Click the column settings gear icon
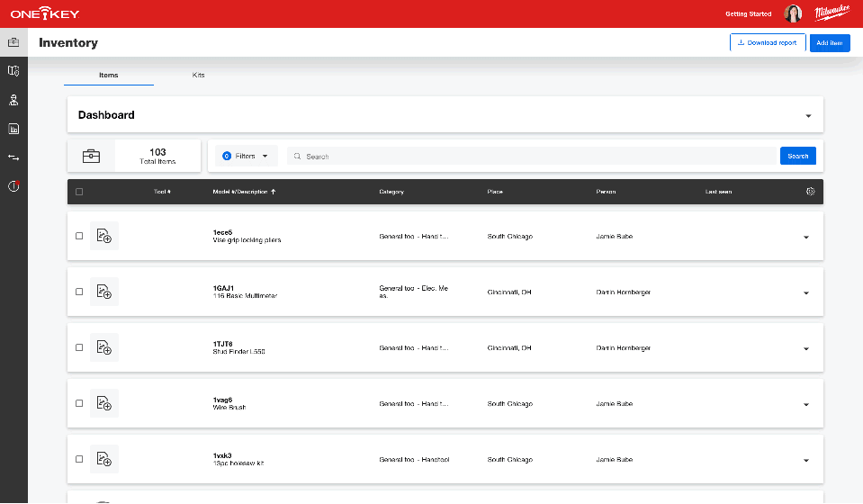Screen dimensions: 863x504 pyautogui.click(x=810, y=192)
